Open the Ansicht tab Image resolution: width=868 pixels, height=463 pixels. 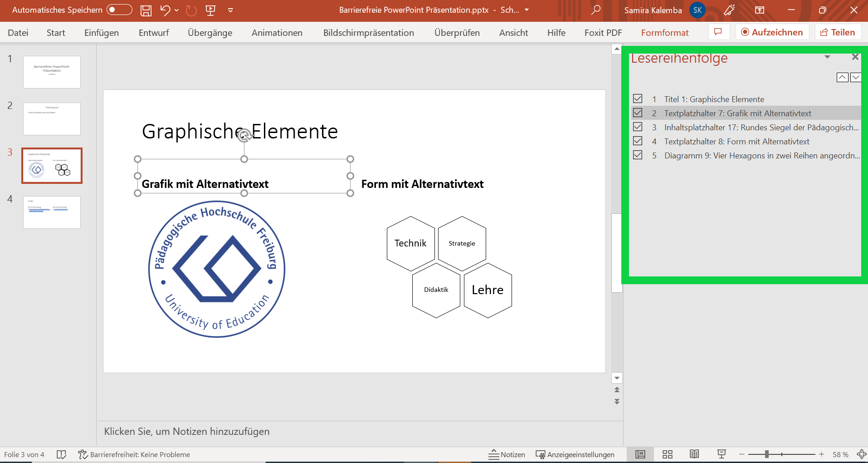[x=514, y=33]
